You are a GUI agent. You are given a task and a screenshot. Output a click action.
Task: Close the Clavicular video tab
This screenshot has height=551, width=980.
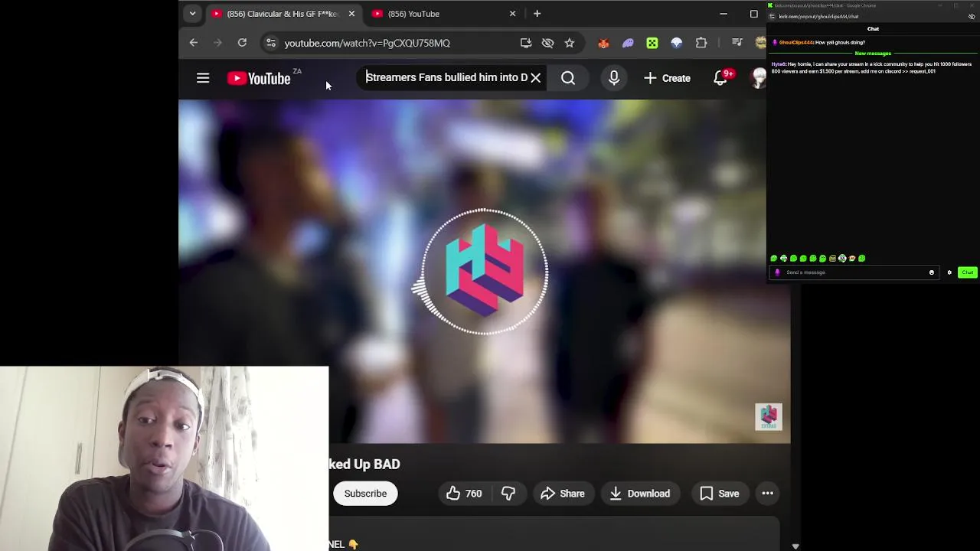(351, 14)
